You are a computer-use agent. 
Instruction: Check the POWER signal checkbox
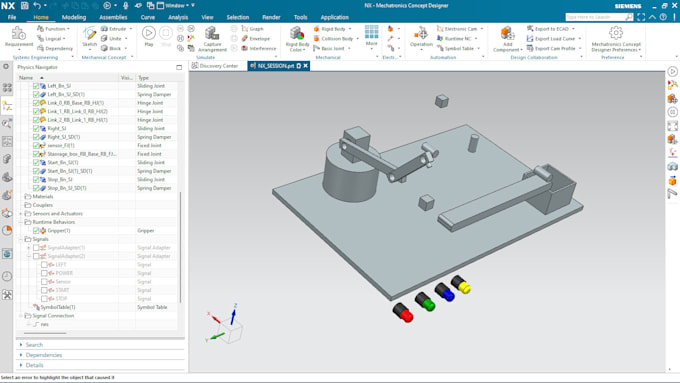[44, 273]
